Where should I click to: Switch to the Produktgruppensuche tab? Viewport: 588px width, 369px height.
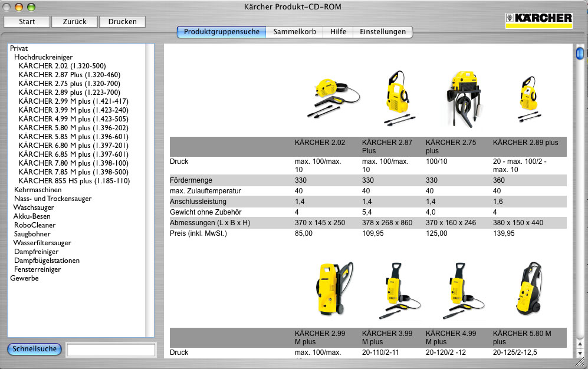pos(222,32)
